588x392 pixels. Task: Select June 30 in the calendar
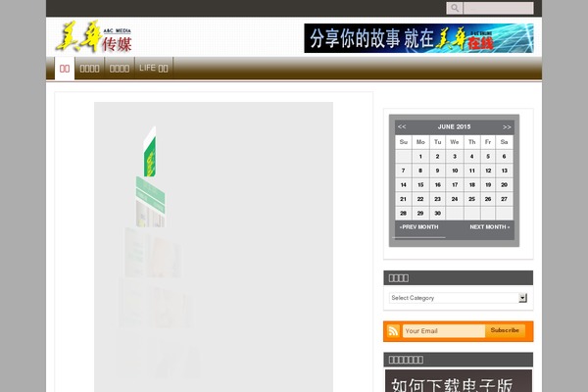(437, 213)
